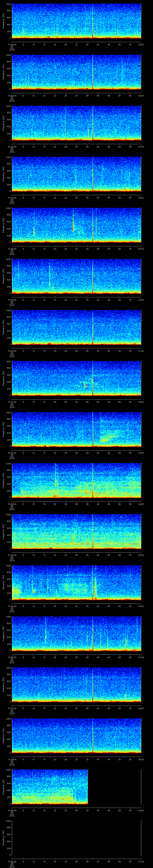The width and height of the screenshot is (153, 868).
Task: Click the 15:36:00 start time label
Action: coord(12,657)
